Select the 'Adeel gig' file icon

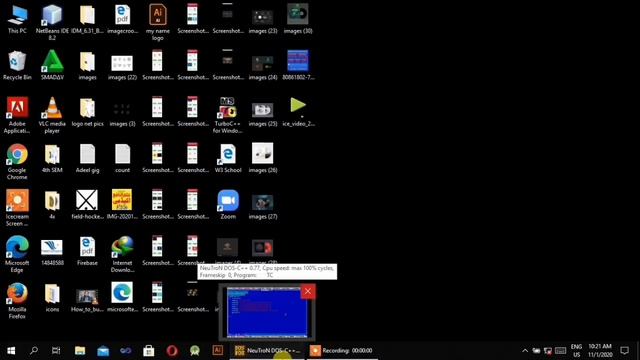tap(87, 158)
